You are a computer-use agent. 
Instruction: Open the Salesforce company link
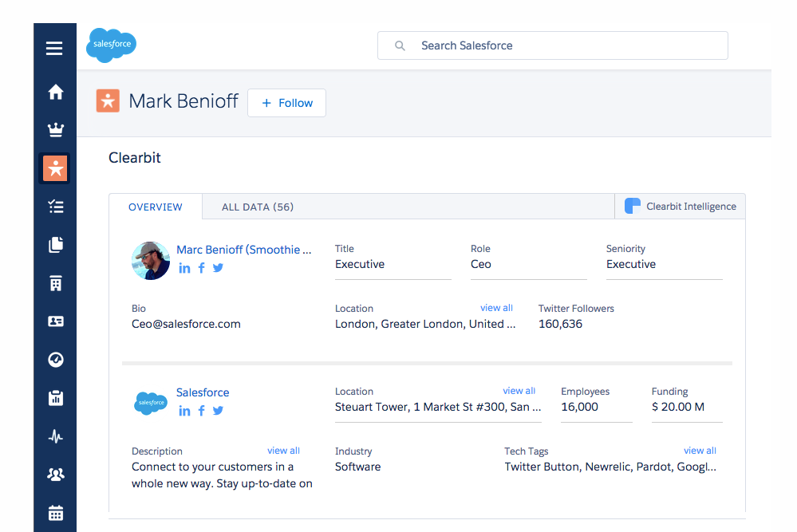click(x=203, y=392)
